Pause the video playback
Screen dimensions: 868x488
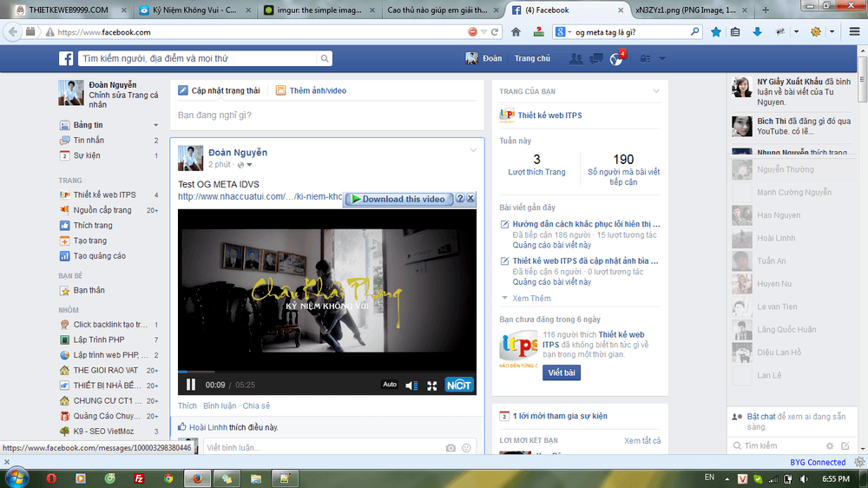(191, 385)
